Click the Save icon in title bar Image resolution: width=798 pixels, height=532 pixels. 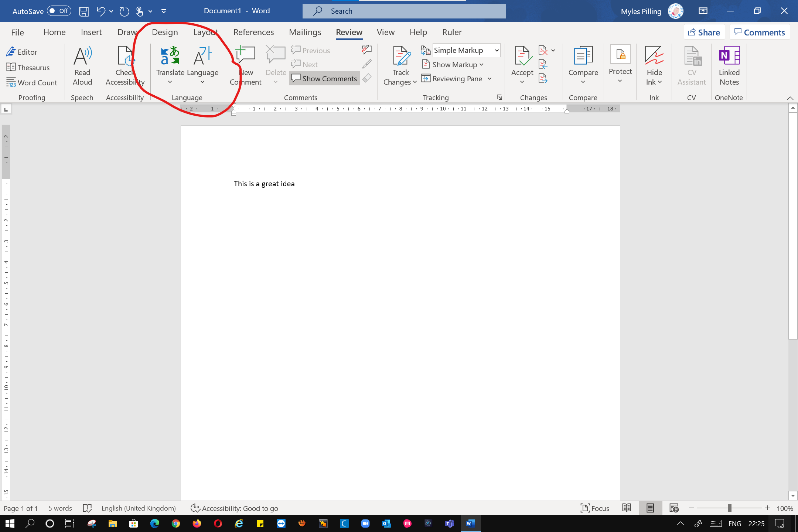(84, 11)
